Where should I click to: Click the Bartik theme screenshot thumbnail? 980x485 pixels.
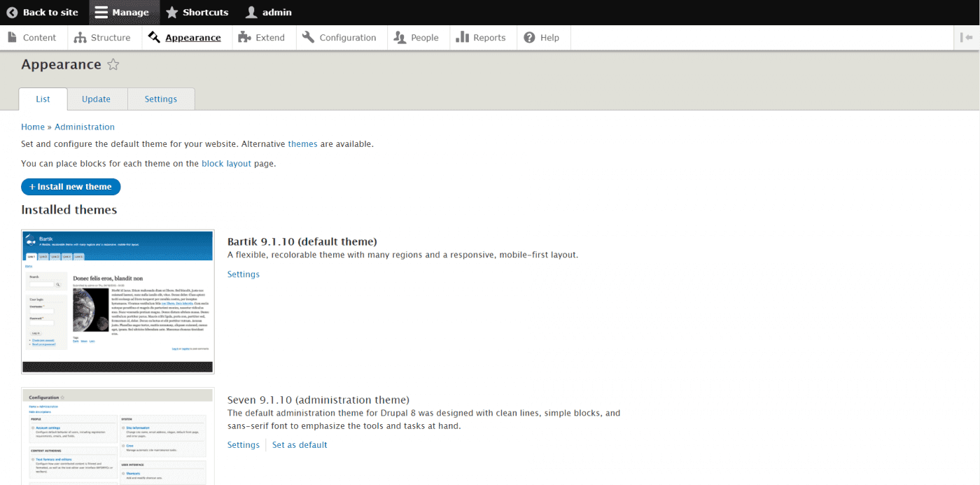118,302
